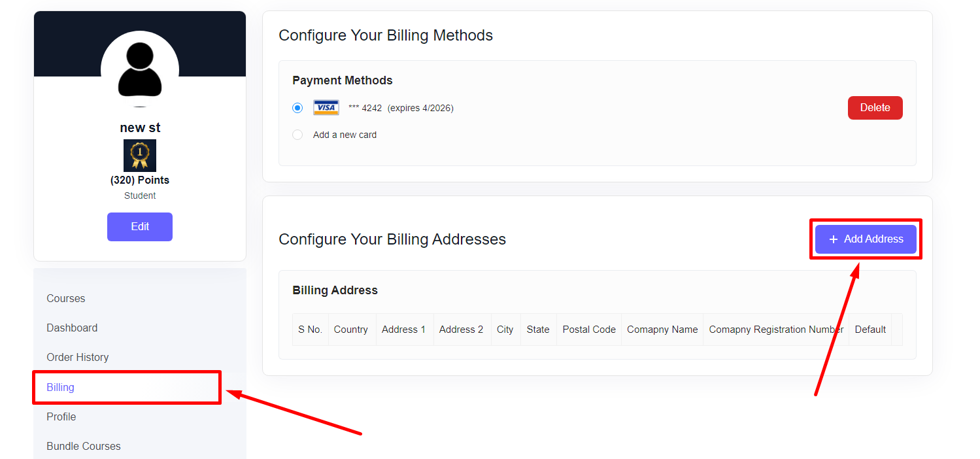Delete the saved Visa card
This screenshot has width=980, height=459.
(x=875, y=108)
